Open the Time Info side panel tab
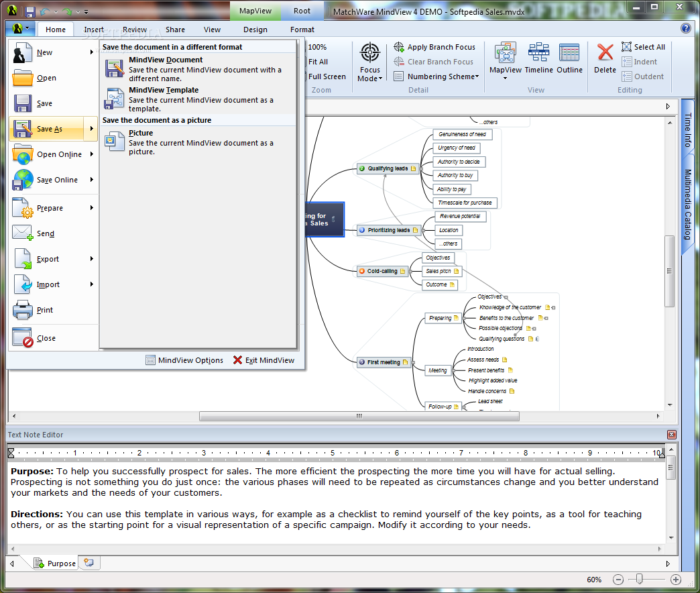 (687, 130)
